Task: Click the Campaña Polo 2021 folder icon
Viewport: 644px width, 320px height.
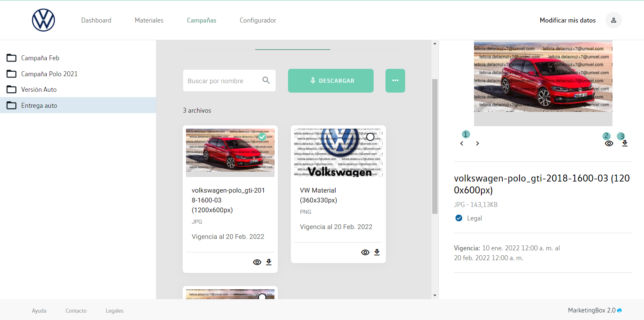Action: click(11, 74)
